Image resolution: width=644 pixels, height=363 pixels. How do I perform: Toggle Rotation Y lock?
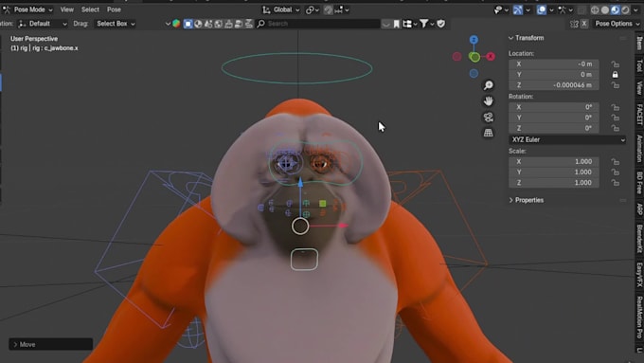pyautogui.click(x=615, y=118)
